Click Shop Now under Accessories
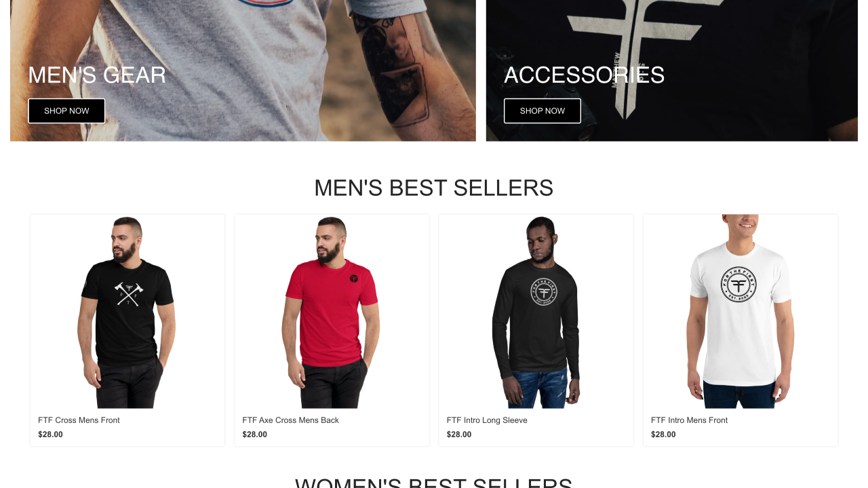 pyautogui.click(x=542, y=111)
